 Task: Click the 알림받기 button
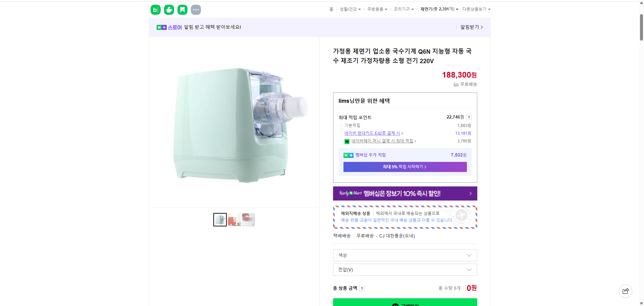click(469, 27)
